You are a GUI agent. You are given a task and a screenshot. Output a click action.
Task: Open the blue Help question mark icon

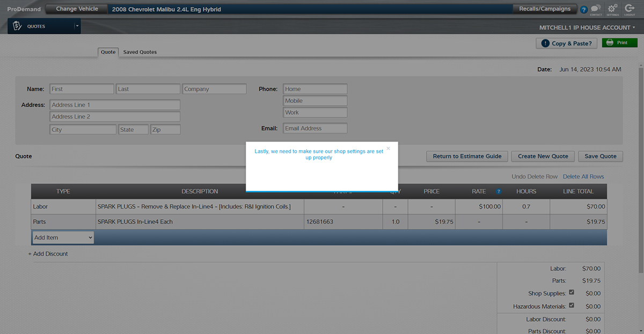pyautogui.click(x=584, y=10)
